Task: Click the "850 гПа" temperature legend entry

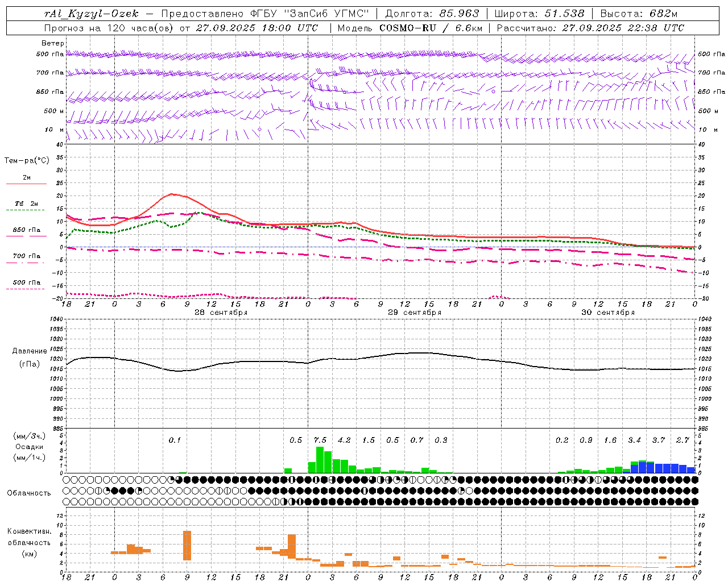Action: click(x=26, y=230)
